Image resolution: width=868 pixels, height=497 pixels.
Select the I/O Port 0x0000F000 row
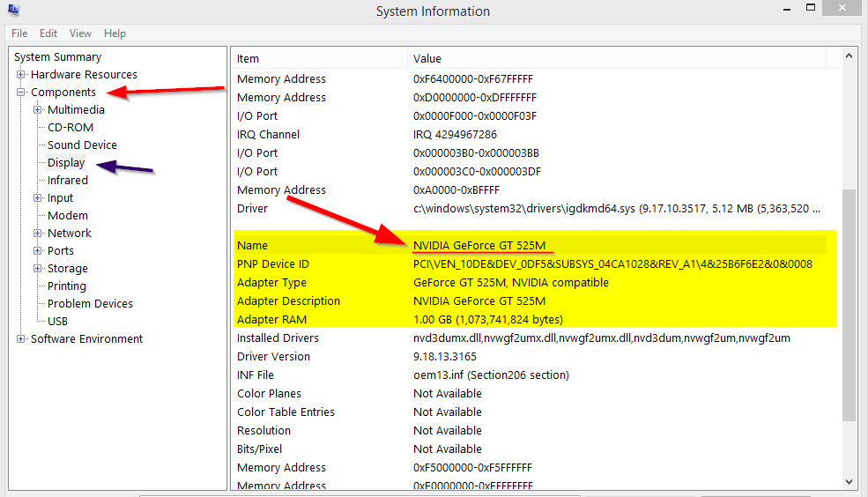[530, 116]
